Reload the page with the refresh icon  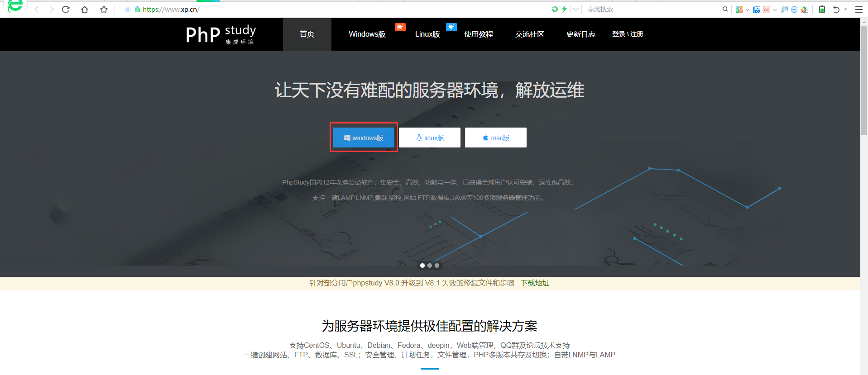click(x=66, y=9)
